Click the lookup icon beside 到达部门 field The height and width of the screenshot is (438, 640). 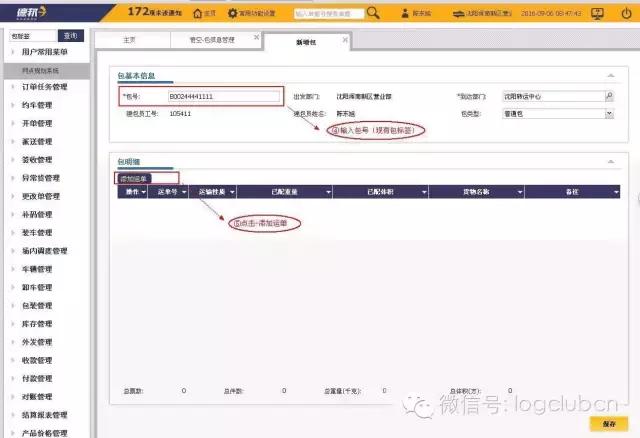pyautogui.click(x=609, y=96)
